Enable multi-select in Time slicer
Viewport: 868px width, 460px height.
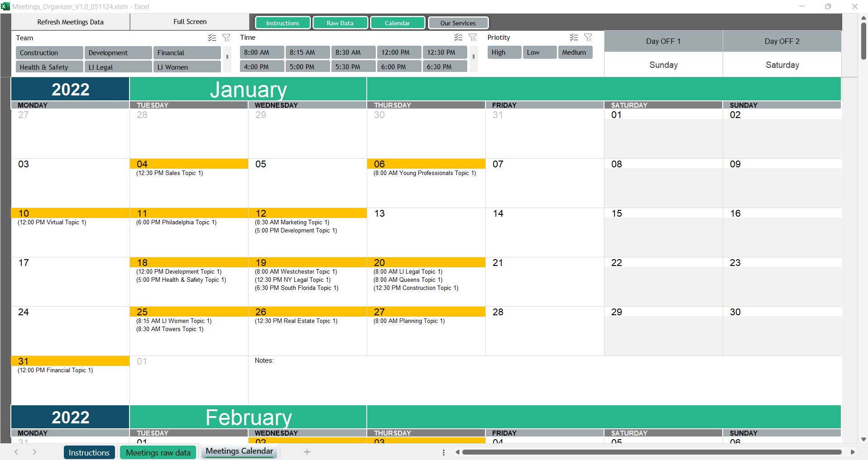(x=458, y=38)
